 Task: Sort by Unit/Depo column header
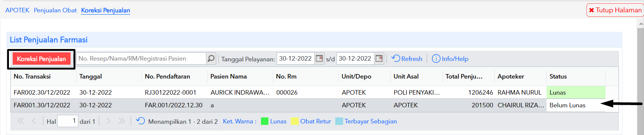pos(365,76)
